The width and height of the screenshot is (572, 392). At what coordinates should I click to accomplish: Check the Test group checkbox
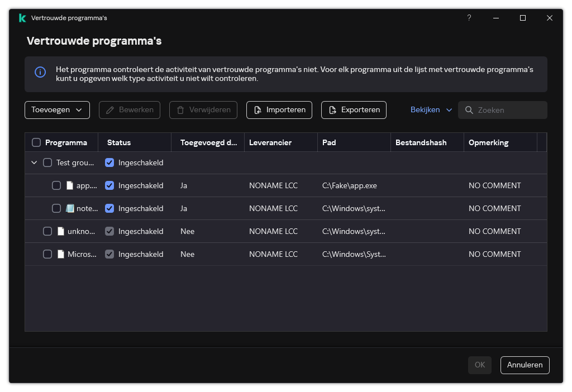pos(47,162)
